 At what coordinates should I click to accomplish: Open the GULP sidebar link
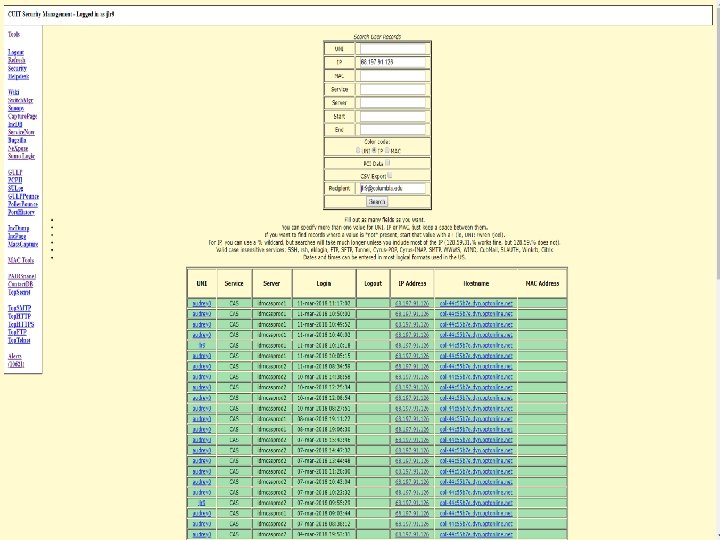coord(15,173)
